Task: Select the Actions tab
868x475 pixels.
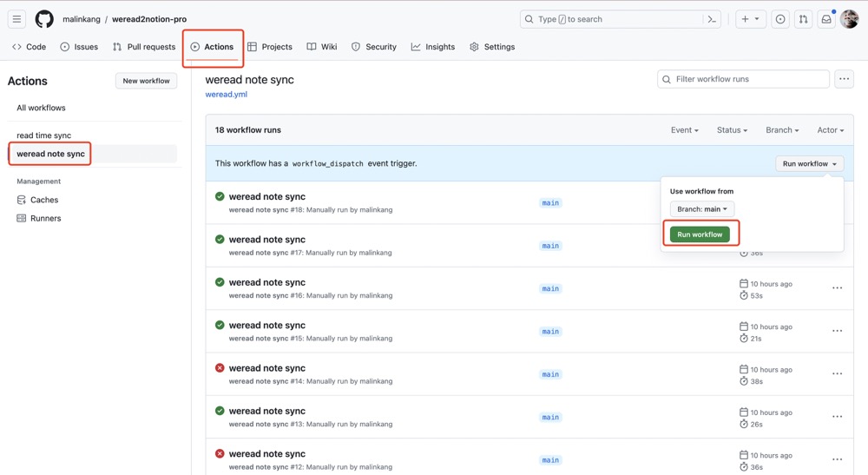Action: 212,47
